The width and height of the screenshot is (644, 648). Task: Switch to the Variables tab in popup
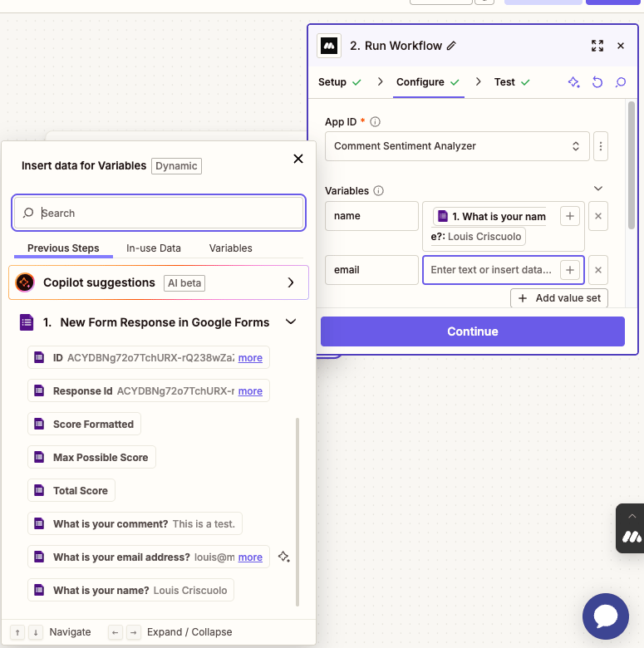tap(231, 248)
